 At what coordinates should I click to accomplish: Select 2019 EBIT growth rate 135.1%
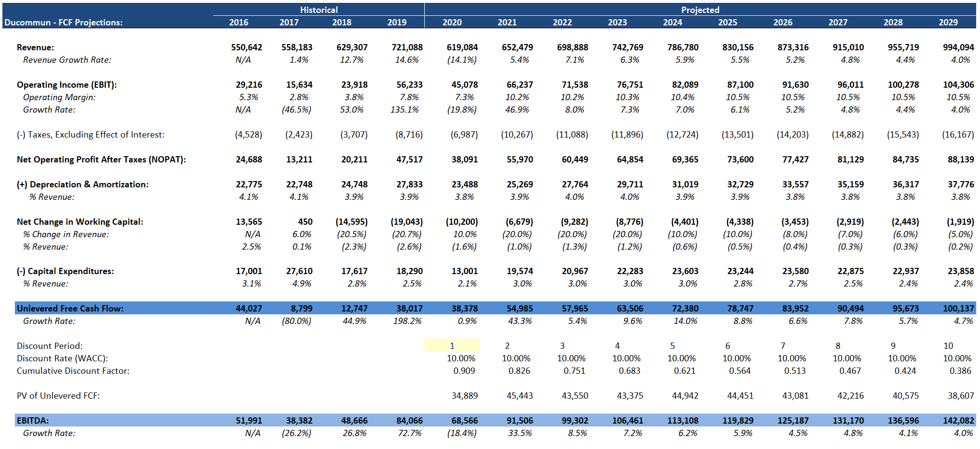(405, 110)
